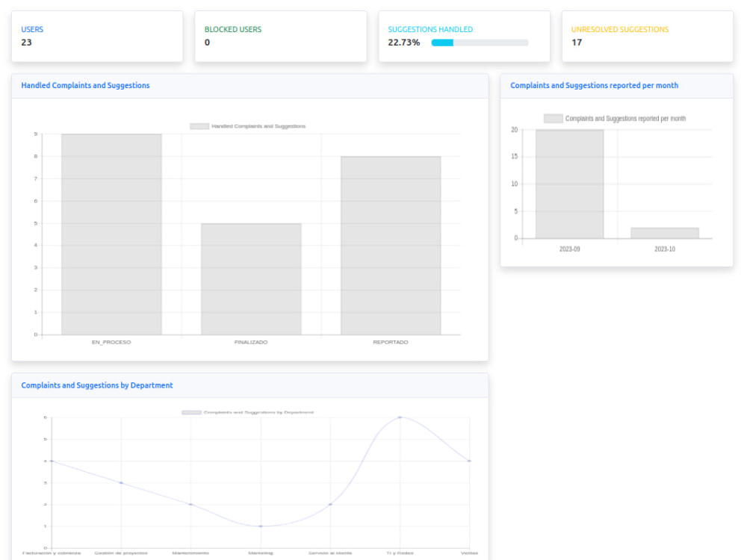Click the 2023-09 bar
The width and height of the screenshot is (747, 560).
point(569,184)
